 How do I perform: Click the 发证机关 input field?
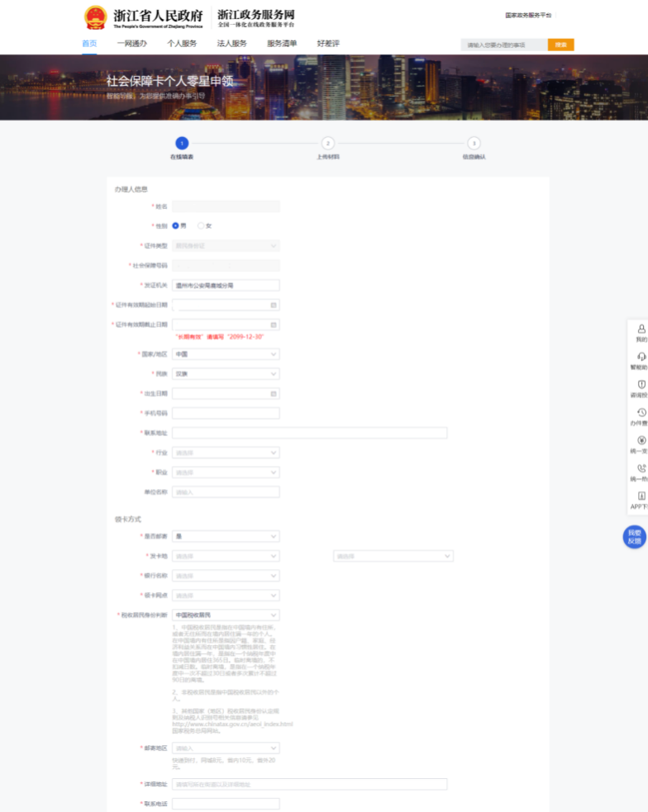point(226,285)
